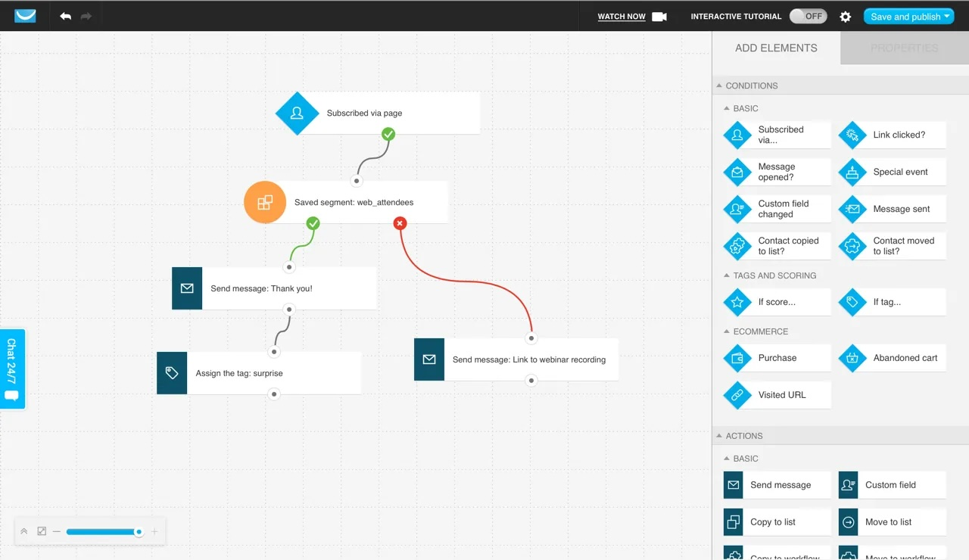The height and width of the screenshot is (560, 969).
Task: Collapse the Basic conditions subsection
Action: pyautogui.click(x=727, y=108)
